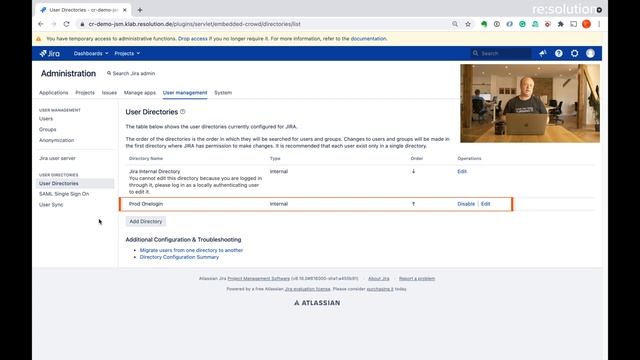Open Users in sidebar

pyautogui.click(x=46, y=119)
